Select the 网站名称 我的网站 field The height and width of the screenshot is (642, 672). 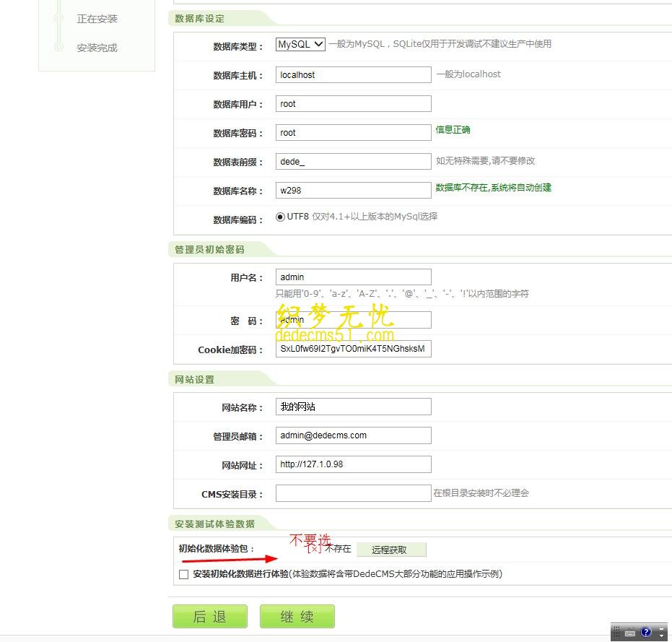coord(352,406)
